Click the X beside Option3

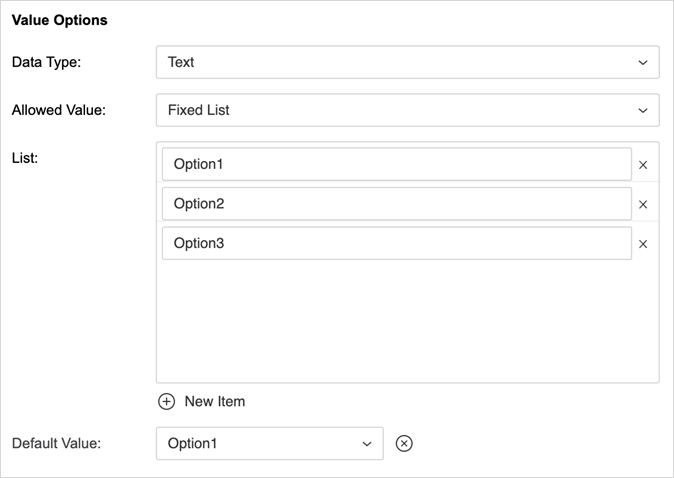(643, 244)
